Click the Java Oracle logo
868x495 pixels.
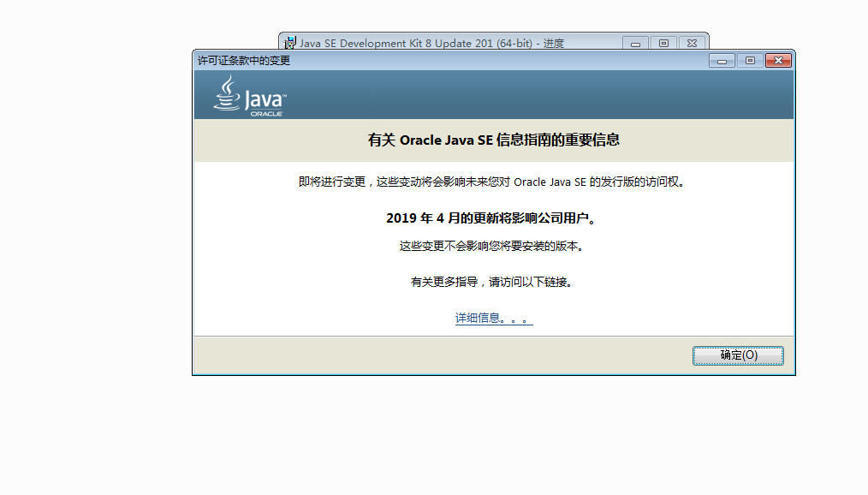pos(250,96)
